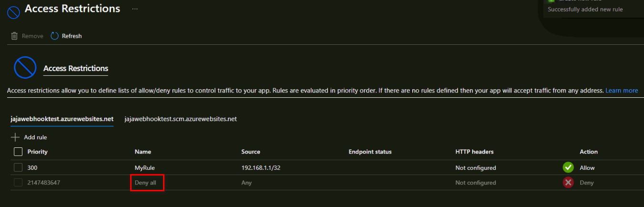
Task: Click the MyRule rule name
Action: point(145,168)
